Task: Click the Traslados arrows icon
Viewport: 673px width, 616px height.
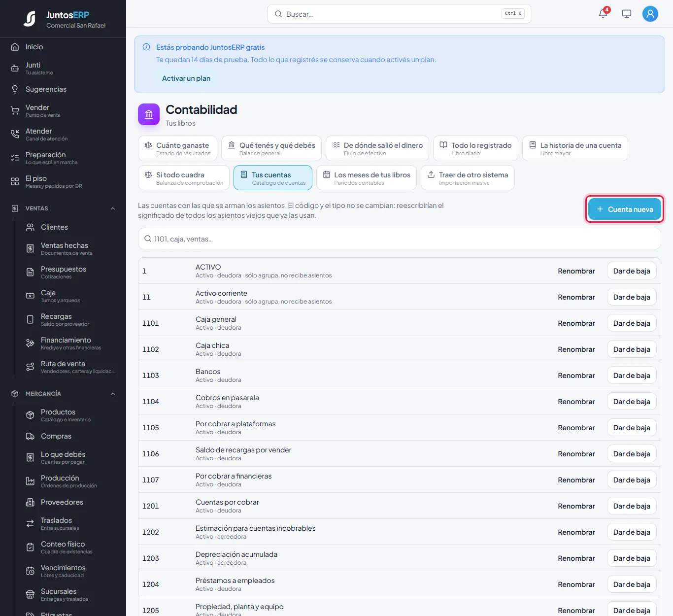Action: click(x=30, y=523)
